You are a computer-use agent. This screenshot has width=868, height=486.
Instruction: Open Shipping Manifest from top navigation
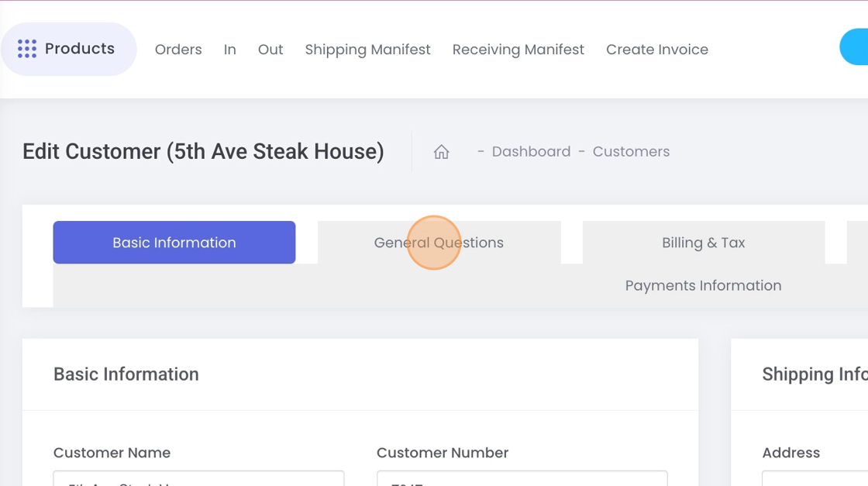click(367, 50)
